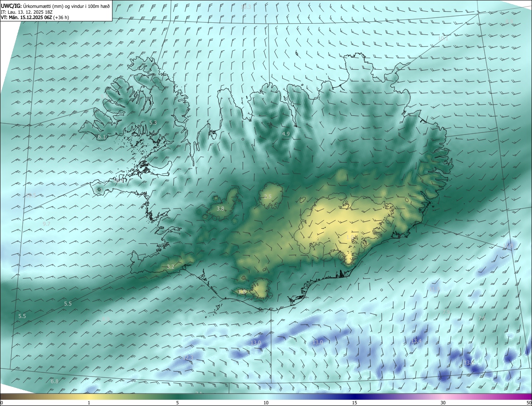Click the 'IT: Lau. 13. 12. 2025 18Z' line
532x406 pixels.
(27, 12)
